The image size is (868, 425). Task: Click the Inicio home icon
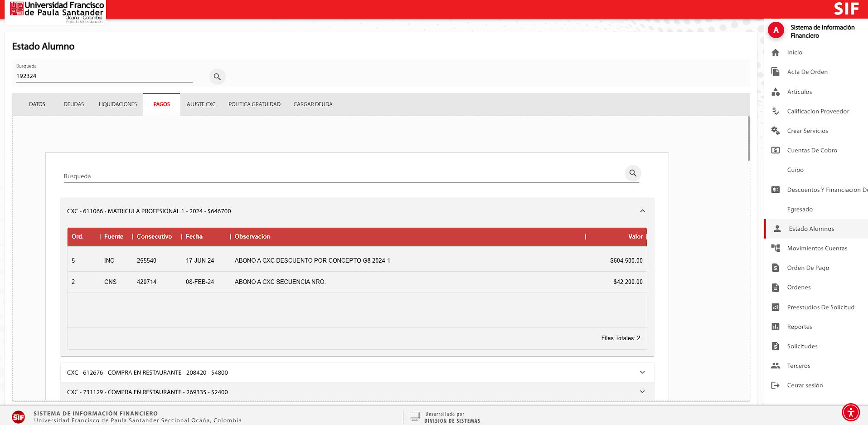[x=776, y=52]
